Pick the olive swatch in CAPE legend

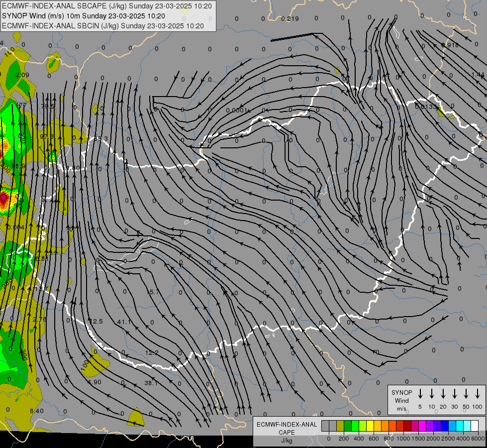coord(340,426)
